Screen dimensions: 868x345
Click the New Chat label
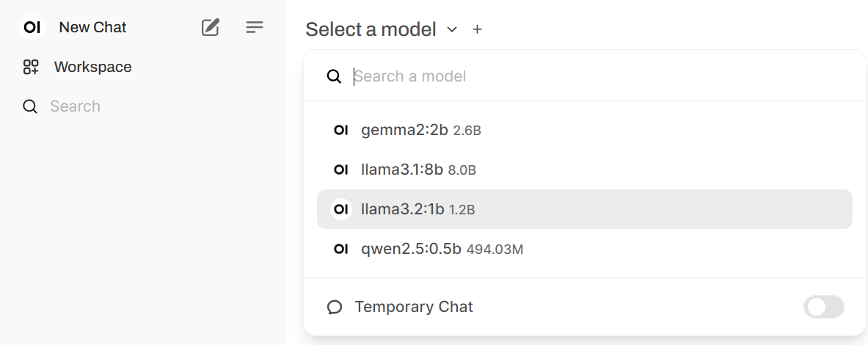(92, 28)
